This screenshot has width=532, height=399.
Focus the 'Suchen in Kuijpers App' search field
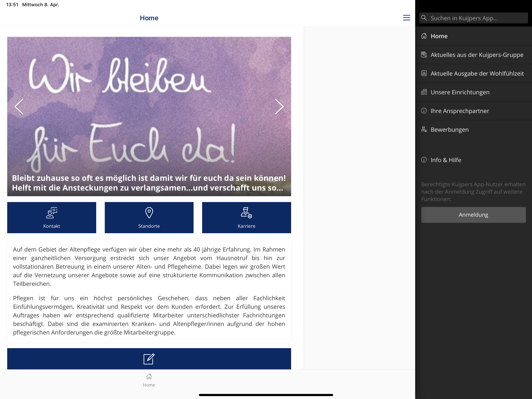(x=473, y=18)
